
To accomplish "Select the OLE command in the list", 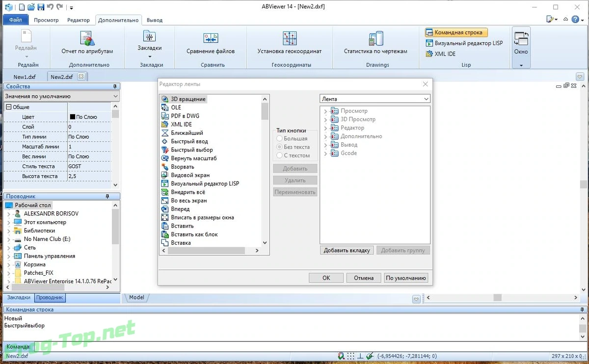I will [x=171, y=107].
